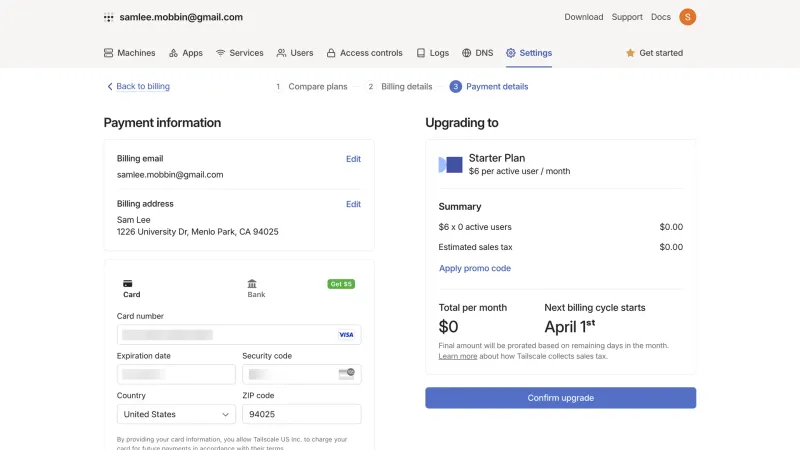Click the Get $5 green badge
Viewport: 800px width, 450px height.
point(341,284)
